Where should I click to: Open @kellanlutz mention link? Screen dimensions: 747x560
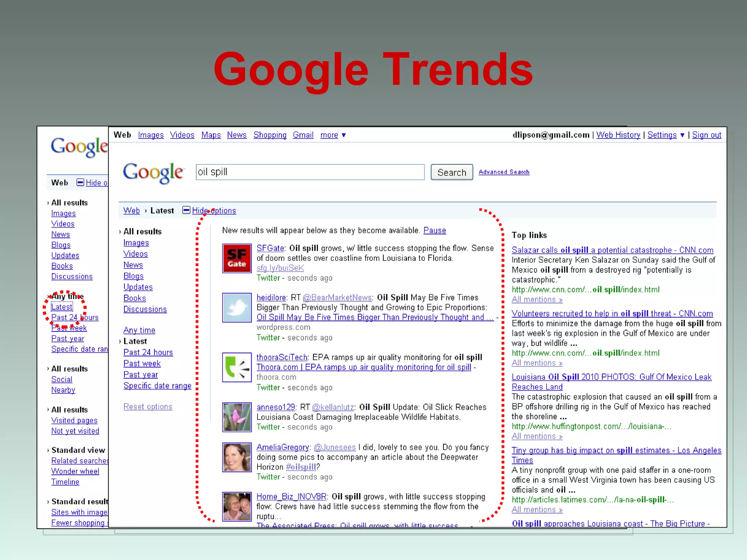pyautogui.click(x=333, y=407)
